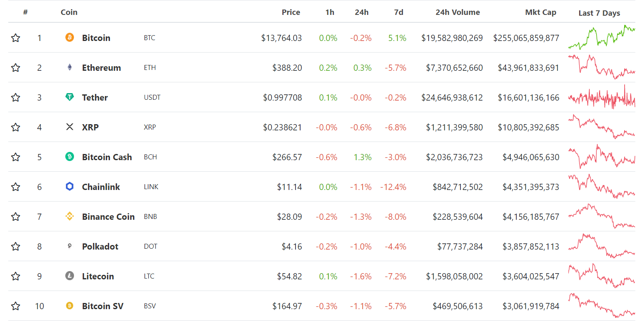Viewport: 644px width, 322px height.
Task: Click the Ethereum diamond logo
Action: pyautogui.click(x=69, y=67)
